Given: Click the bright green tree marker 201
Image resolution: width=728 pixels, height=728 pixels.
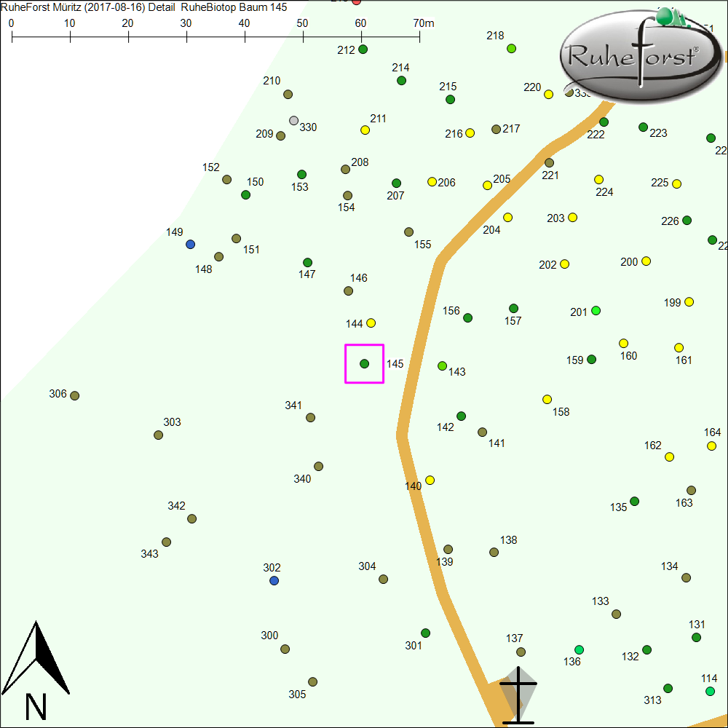Looking at the screenshot, I should 596,311.
